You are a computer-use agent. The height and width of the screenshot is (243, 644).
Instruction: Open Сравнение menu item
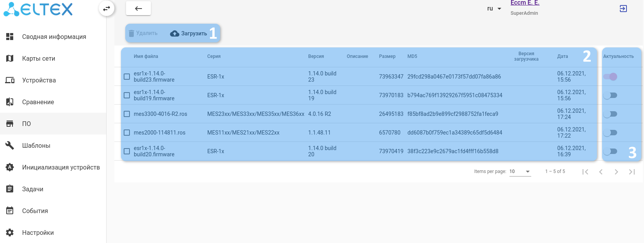(53, 102)
